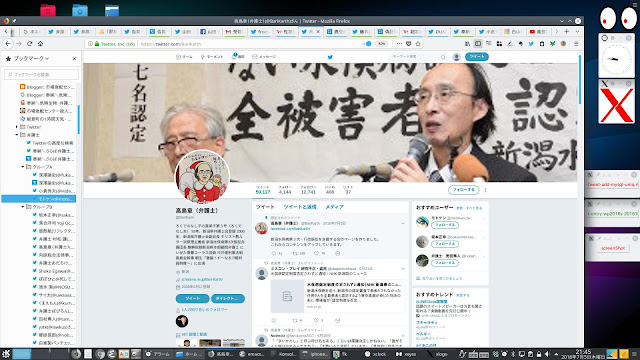Expand the Twitter bookmark folder
640x360 pixels.
(x=17, y=127)
